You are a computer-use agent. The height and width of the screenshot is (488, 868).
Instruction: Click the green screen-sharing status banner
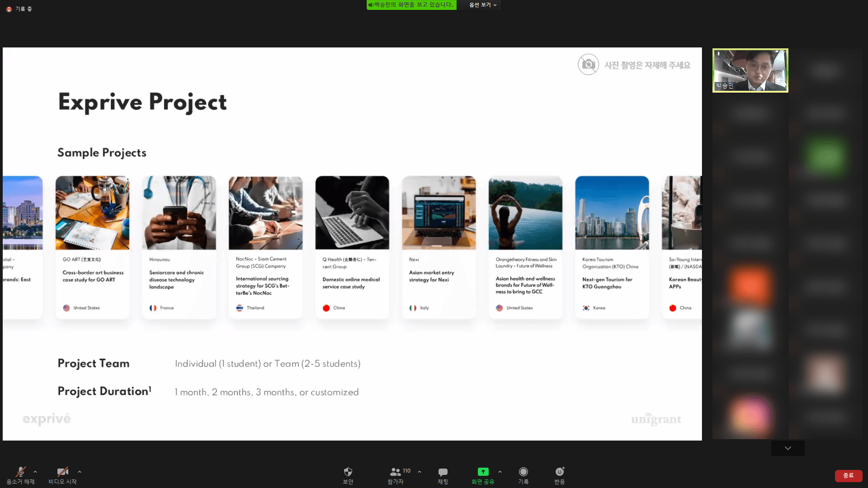click(411, 5)
